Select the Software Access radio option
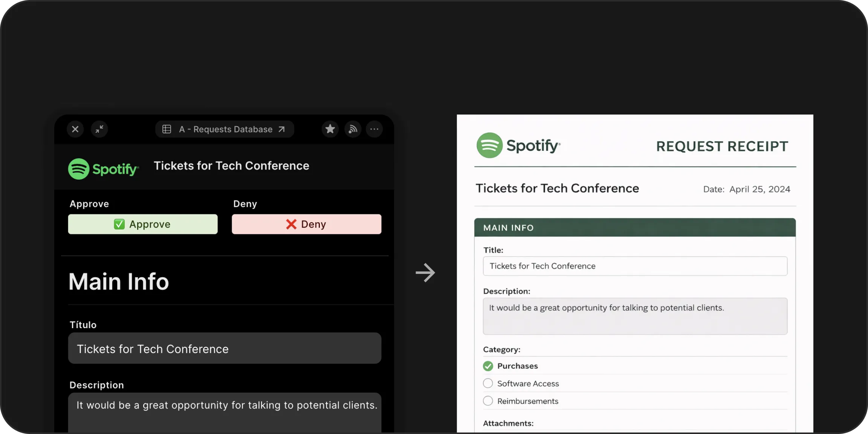Image resolution: width=868 pixels, height=434 pixels. [488, 384]
